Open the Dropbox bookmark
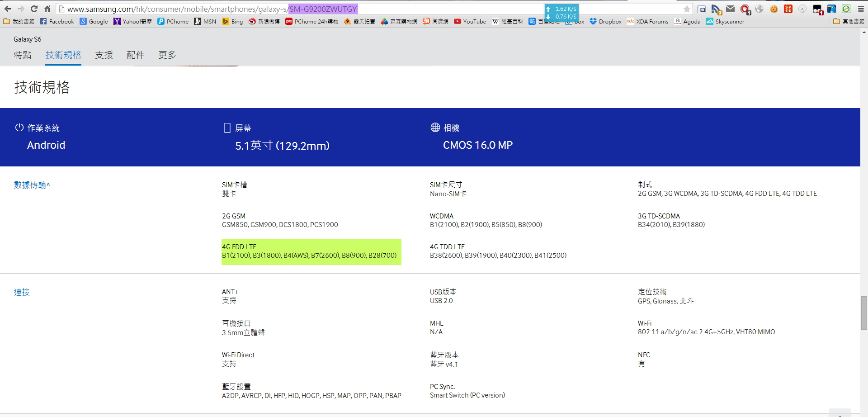Screen dimensions: 868x417 [x=605, y=21]
